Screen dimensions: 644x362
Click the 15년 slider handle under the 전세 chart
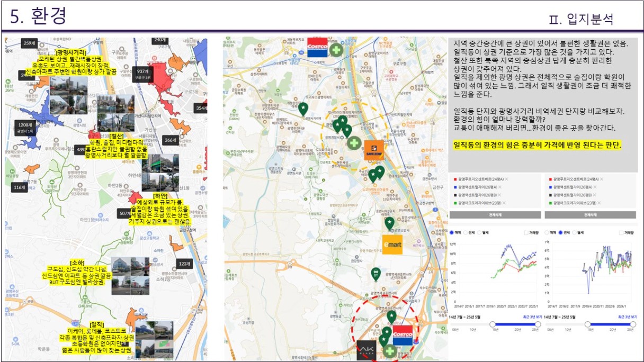click(588, 324)
